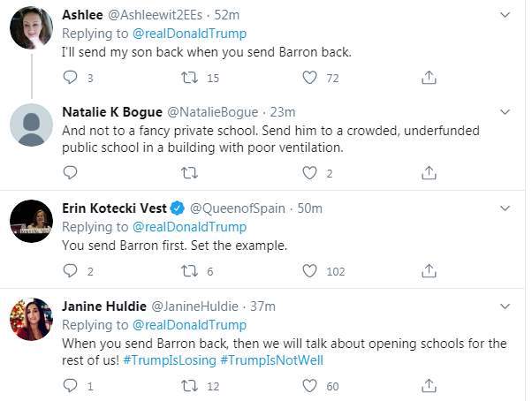Reply to Erin Kotecki Vest's tweet
532x401 pixels.
[x=72, y=270]
